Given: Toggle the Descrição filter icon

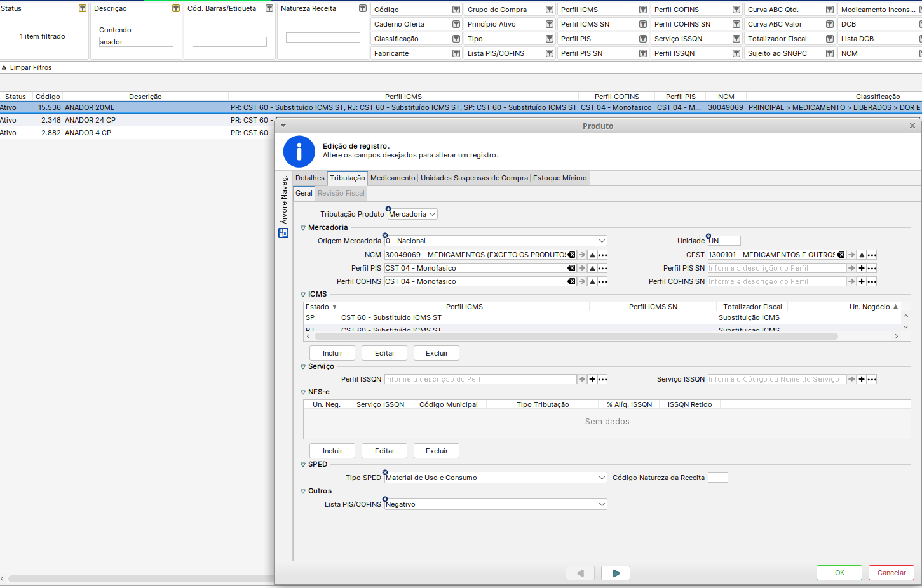Looking at the screenshot, I should click(x=176, y=8).
